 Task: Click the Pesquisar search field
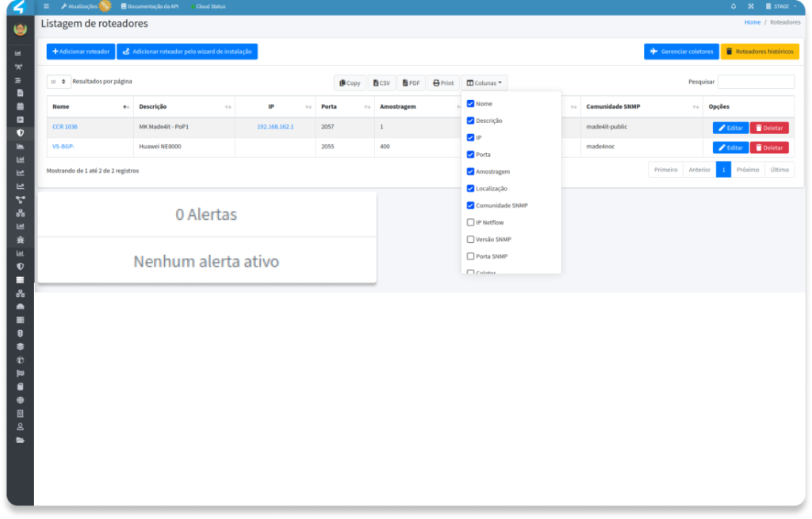(x=755, y=82)
